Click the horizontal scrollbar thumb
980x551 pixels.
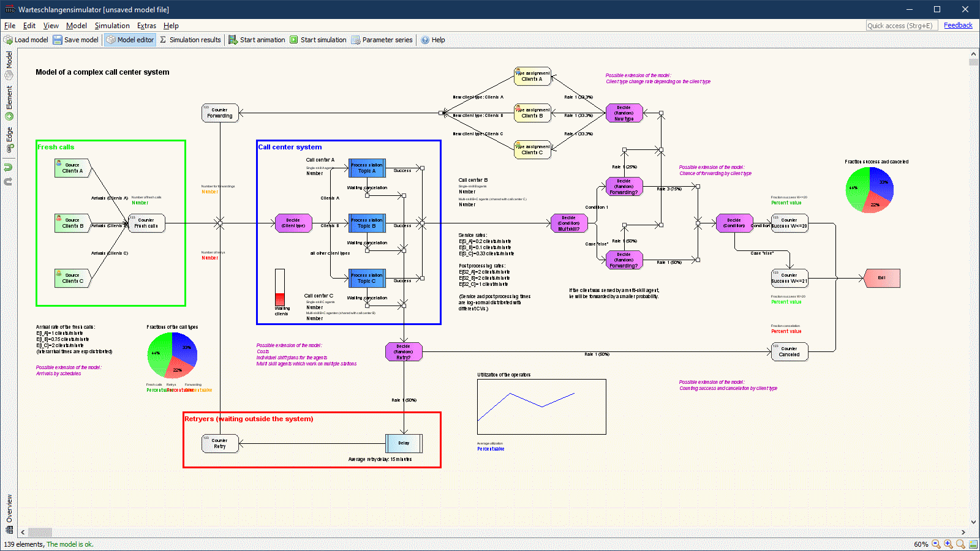(40, 532)
